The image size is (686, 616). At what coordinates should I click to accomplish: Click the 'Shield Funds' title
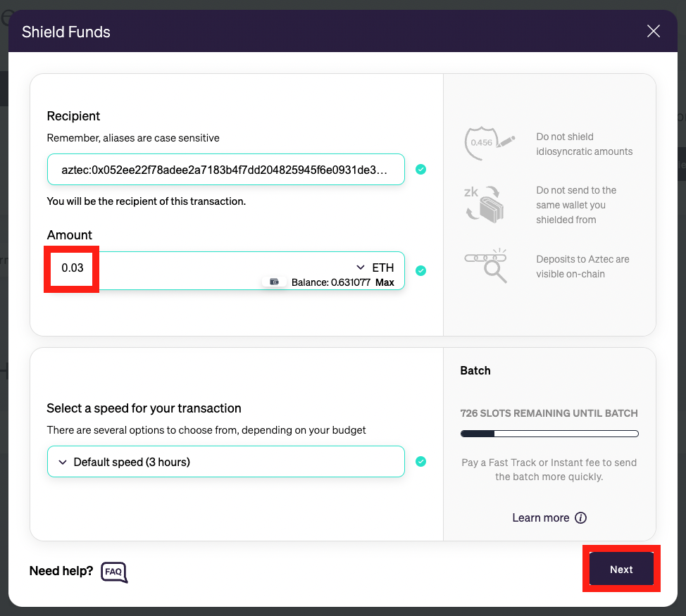66,32
